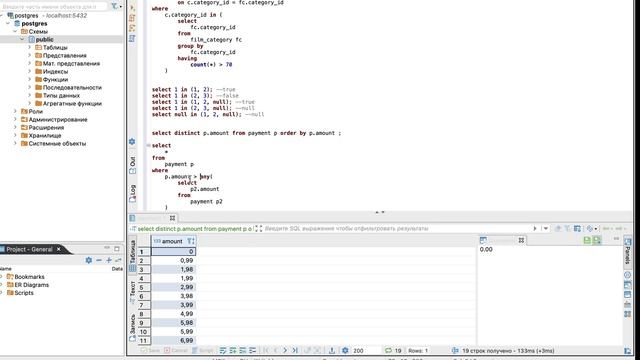Screen dimensions: 640x360
Task: Select cell with amount 6,99
Action: (173, 340)
